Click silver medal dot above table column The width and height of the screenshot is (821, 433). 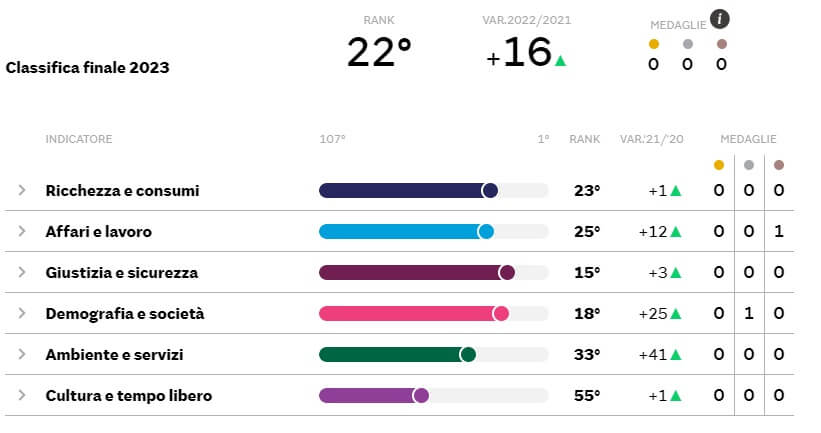pyautogui.click(x=749, y=165)
